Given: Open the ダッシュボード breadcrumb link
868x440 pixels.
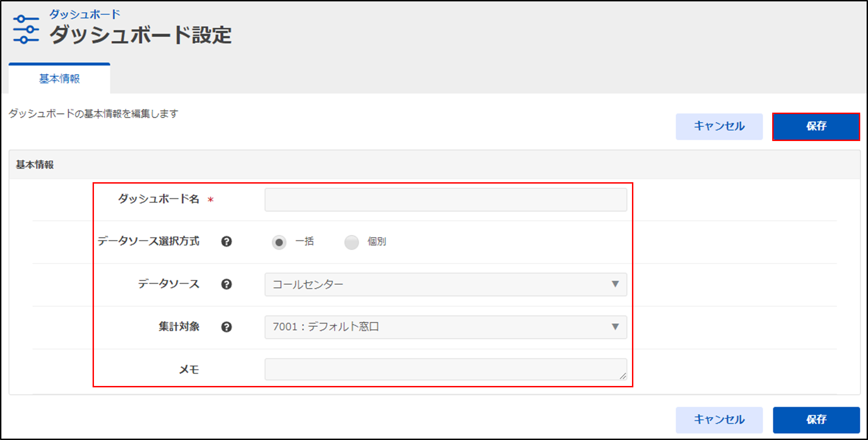Looking at the screenshot, I should pyautogui.click(x=85, y=14).
